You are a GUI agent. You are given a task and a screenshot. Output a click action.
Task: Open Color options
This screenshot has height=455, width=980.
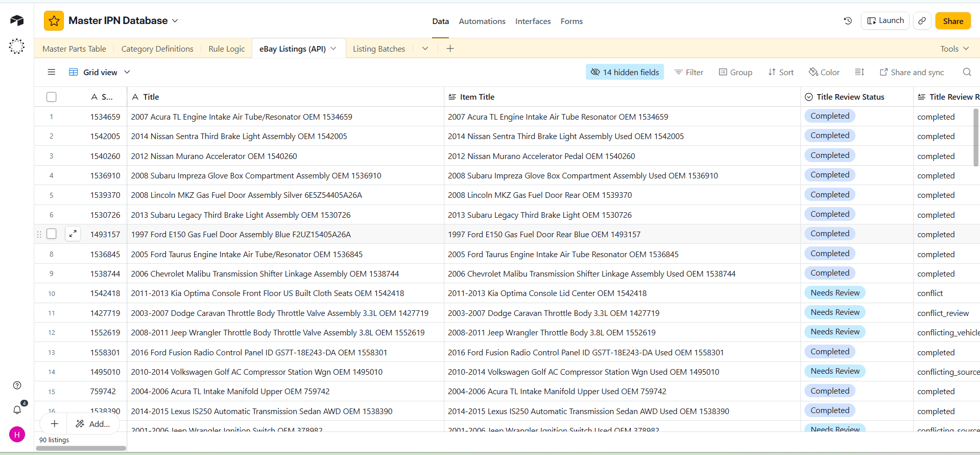click(x=824, y=72)
